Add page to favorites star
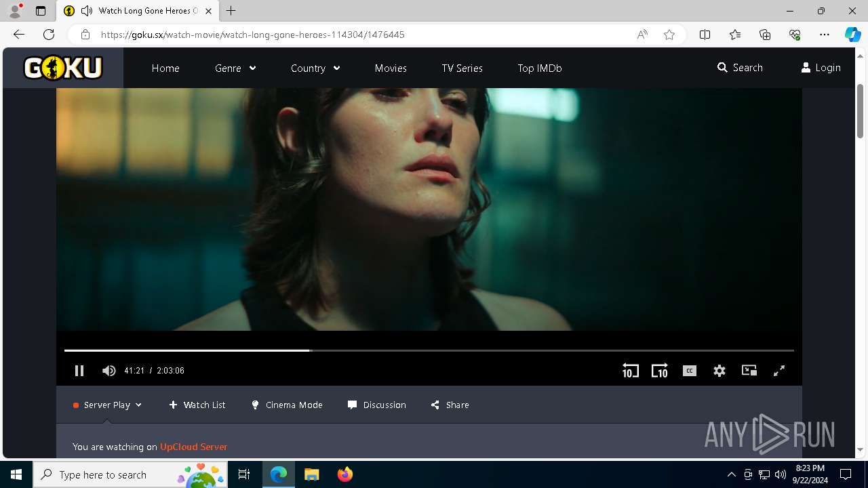Image resolution: width=868 pixels, height=488 pixels. [669, 35]
